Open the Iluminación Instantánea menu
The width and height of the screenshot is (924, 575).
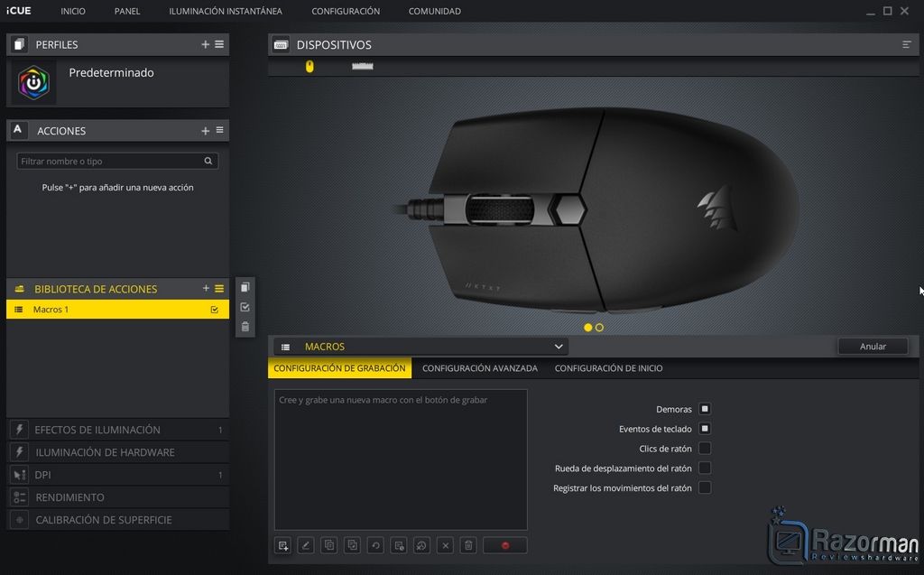(x=226, y=11)
